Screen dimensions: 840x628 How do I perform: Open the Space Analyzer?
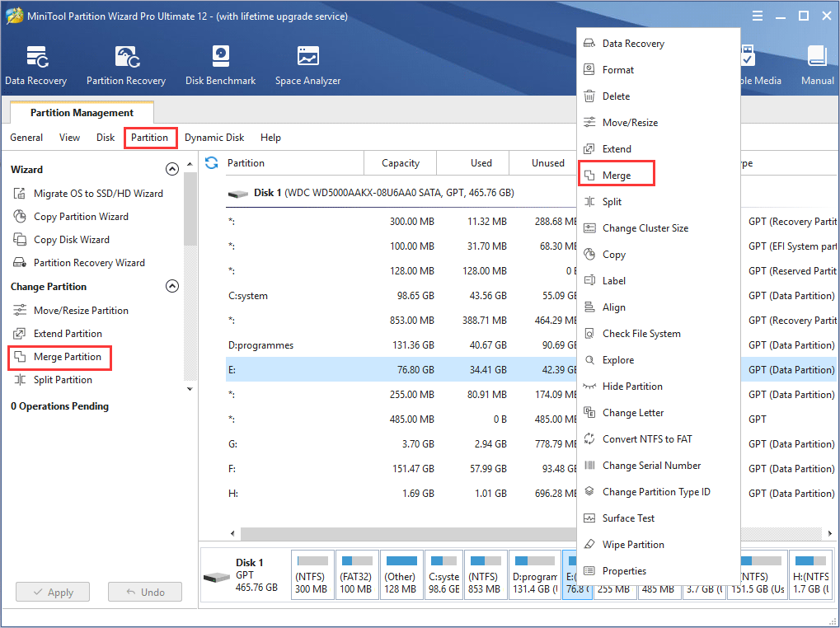point(307,64)
